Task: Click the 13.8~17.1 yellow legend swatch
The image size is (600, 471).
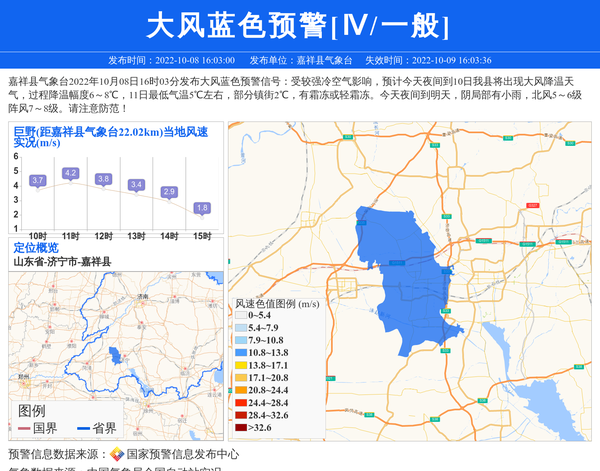Action: pyautogui.click(x=240, y=366)
